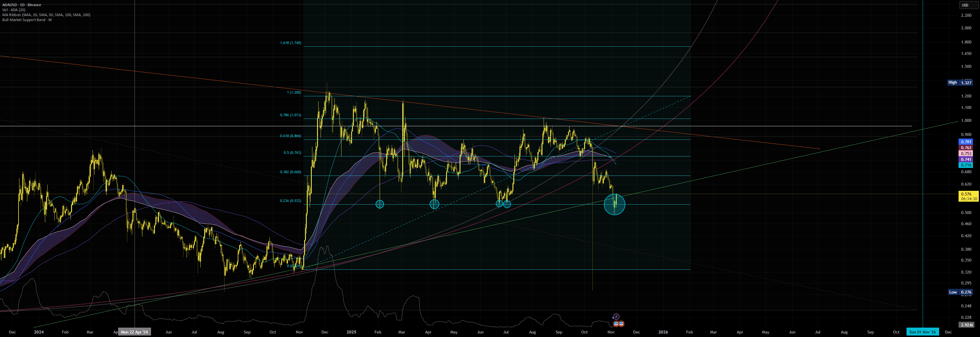Click the teal circle marker near February 2025
The image size is (980, 337).
tap(380, 204)
